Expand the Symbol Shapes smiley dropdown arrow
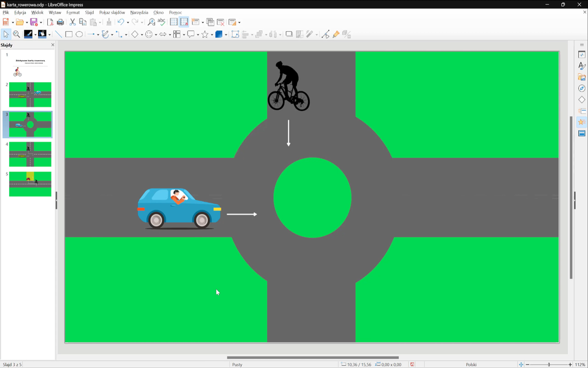Screen dimensions: 588x368 pos(156,35)
